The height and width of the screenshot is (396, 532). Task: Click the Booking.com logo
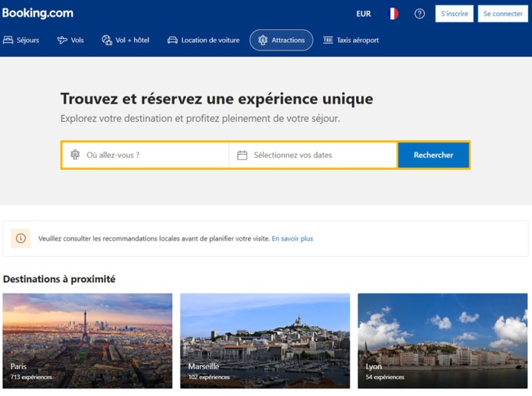pos(38,13)
